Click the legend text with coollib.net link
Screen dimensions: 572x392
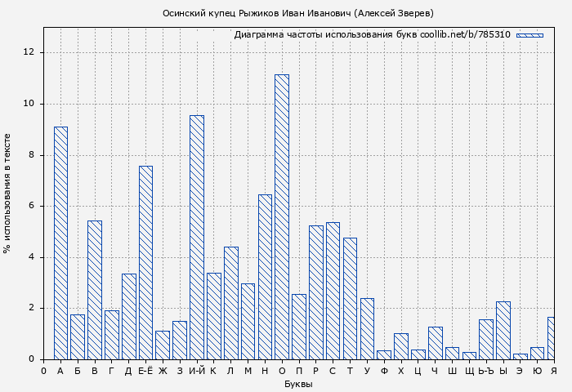point(372,35)
